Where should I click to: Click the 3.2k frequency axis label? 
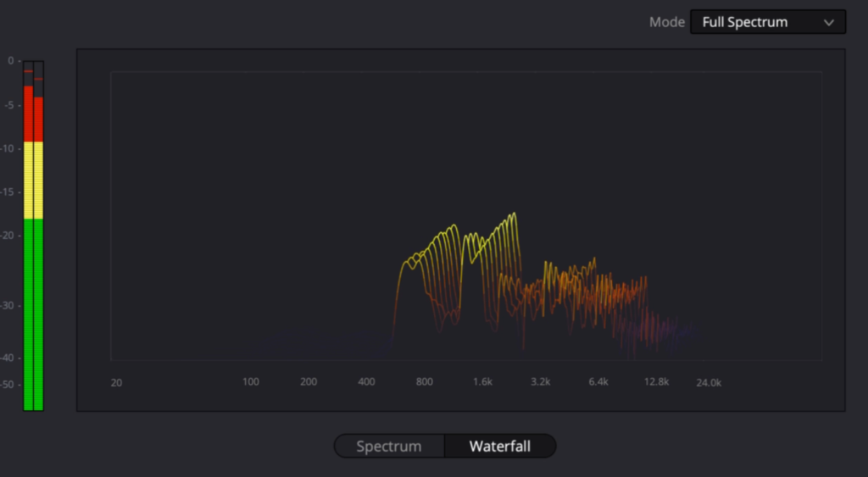pyautogui.click(x=540, y=382)
